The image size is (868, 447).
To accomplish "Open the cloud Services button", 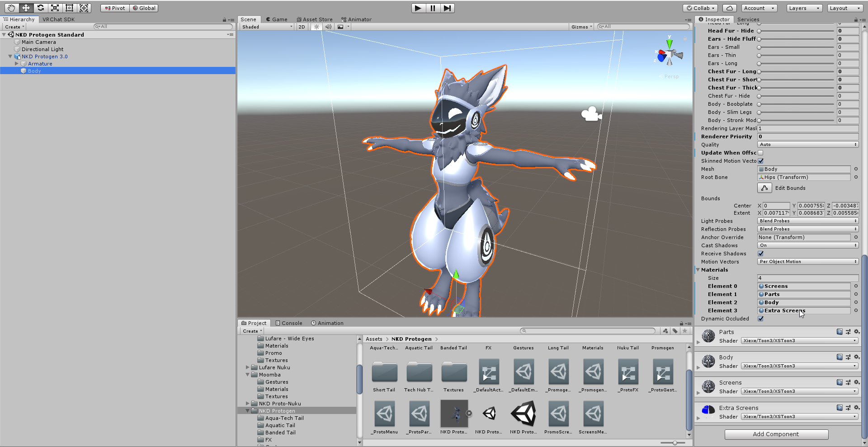I will [x=730, y=8].
